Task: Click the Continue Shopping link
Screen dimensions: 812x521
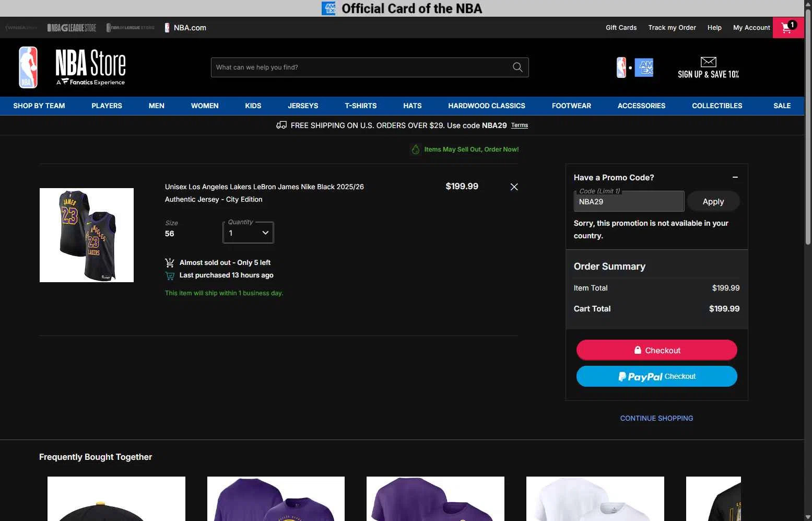Action: click(x=656, y=418)
